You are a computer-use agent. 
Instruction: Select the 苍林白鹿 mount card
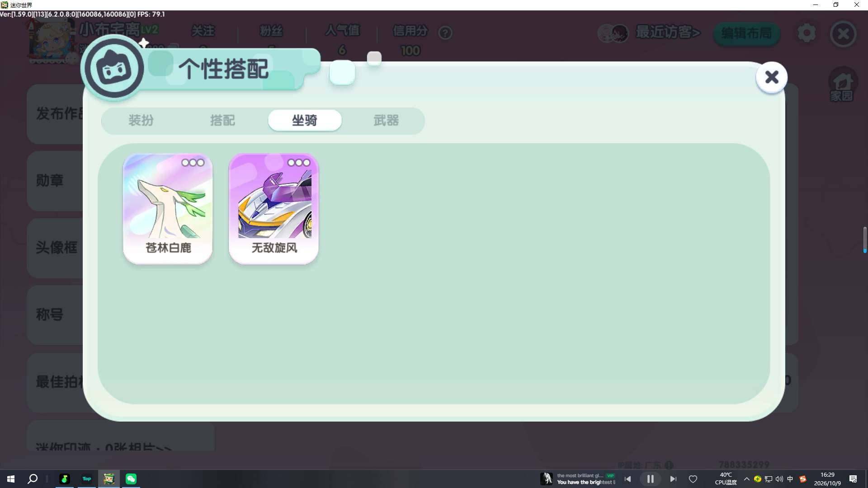(x=168, y=209)
